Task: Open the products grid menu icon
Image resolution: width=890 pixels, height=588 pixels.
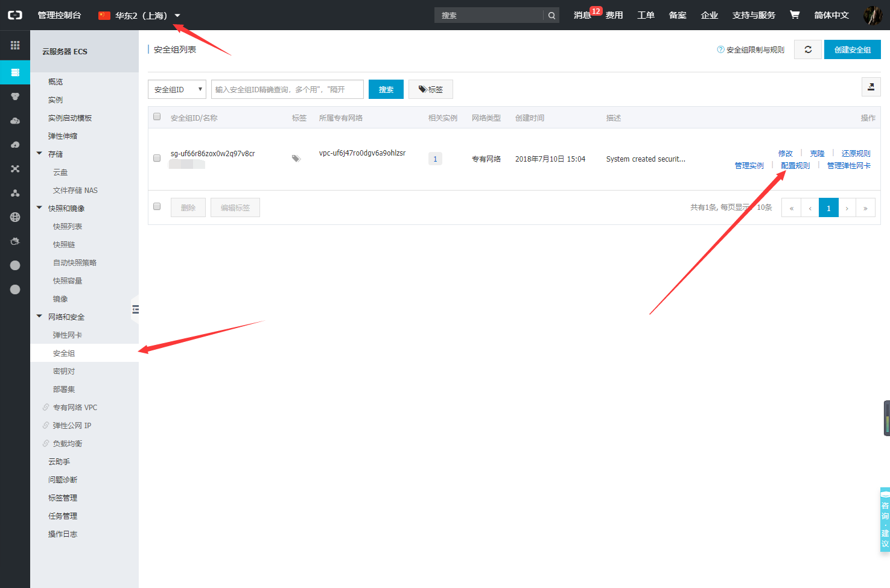Action: click(x=15, y=45)
